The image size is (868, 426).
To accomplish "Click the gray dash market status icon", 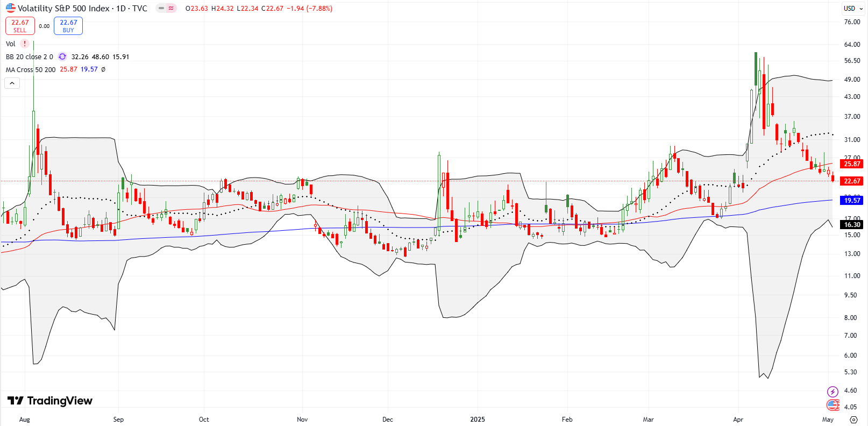I will (x=161, y=8).
